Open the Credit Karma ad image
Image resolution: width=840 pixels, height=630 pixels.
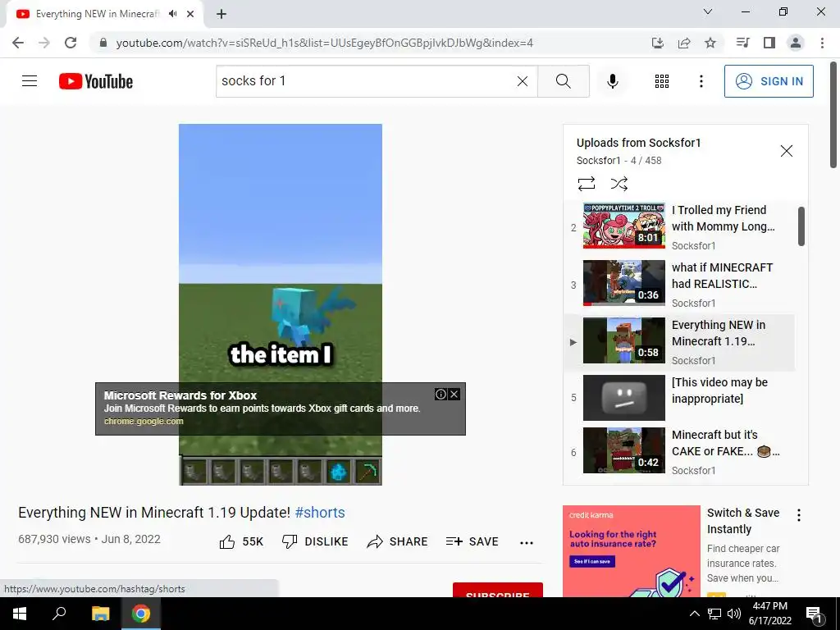pyautogui.click(x=632, y=551)
